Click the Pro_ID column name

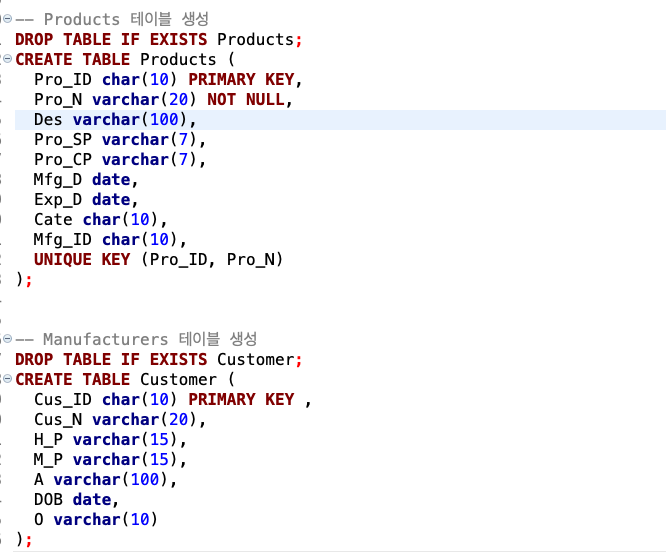(x=63, y=79)
